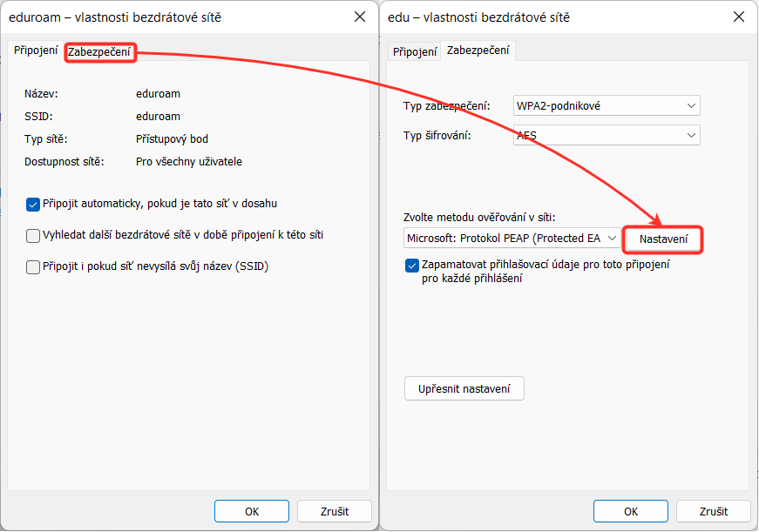The width and height of the screenshot is (759, 532).
Task: Select Připojení tab in edu window
Action: (415, 51)
